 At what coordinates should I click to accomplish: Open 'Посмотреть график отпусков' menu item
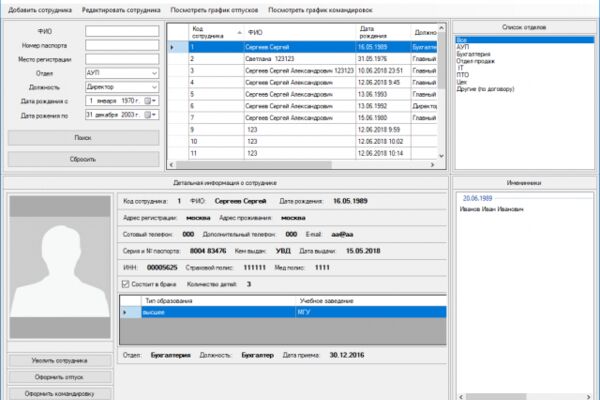(x=214, y=10)
